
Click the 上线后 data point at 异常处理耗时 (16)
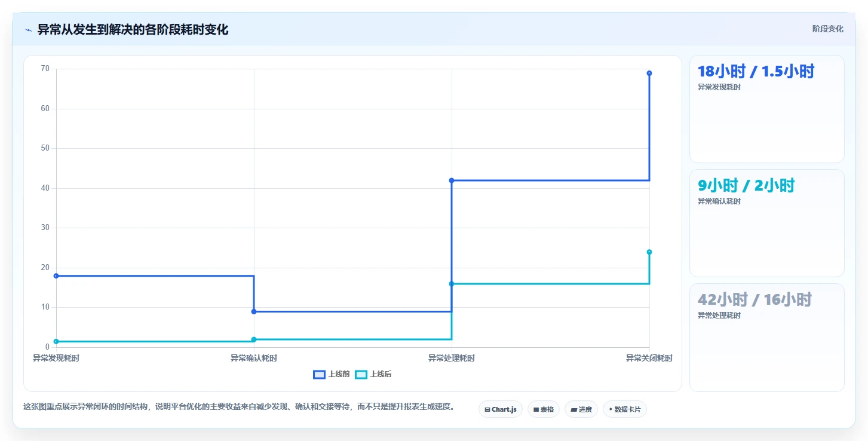452,284
